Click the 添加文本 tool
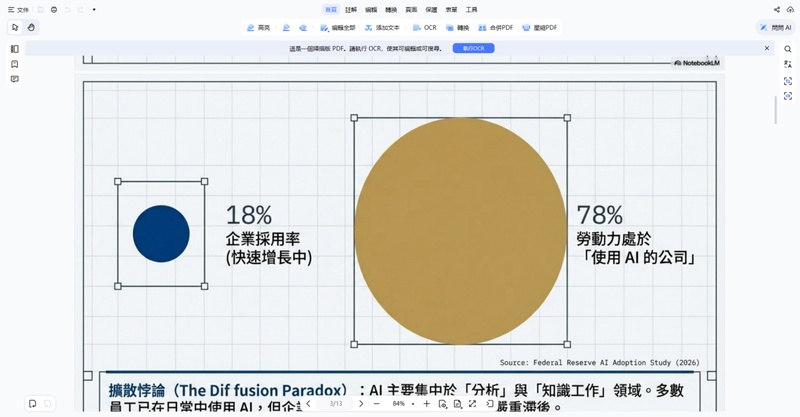The image size is (800, 417). (x=382, y=28)
